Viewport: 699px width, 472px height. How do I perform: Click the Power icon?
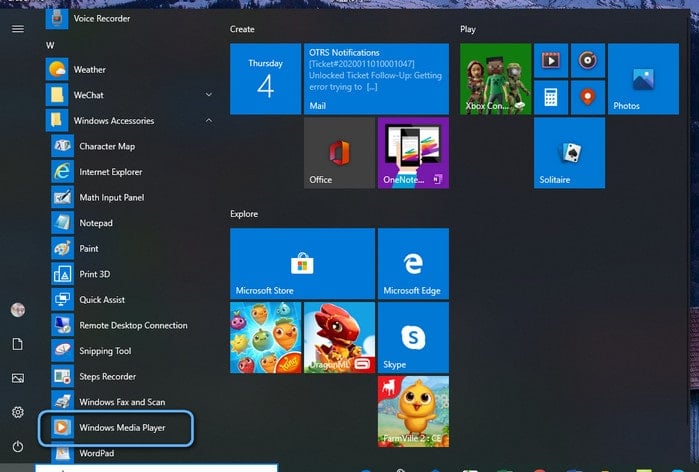pyautogui.click(x=18, y=446)
